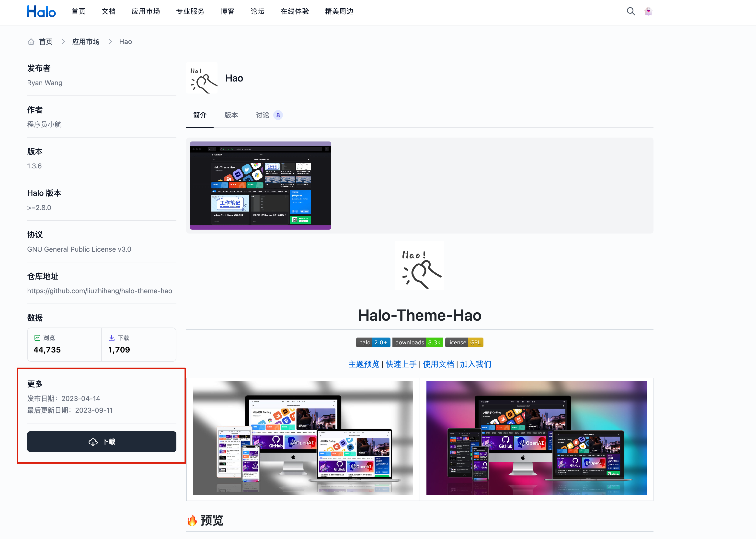Open 应用市场 in top navigation
The image size is (756, 539).
(x=146, y=12)
